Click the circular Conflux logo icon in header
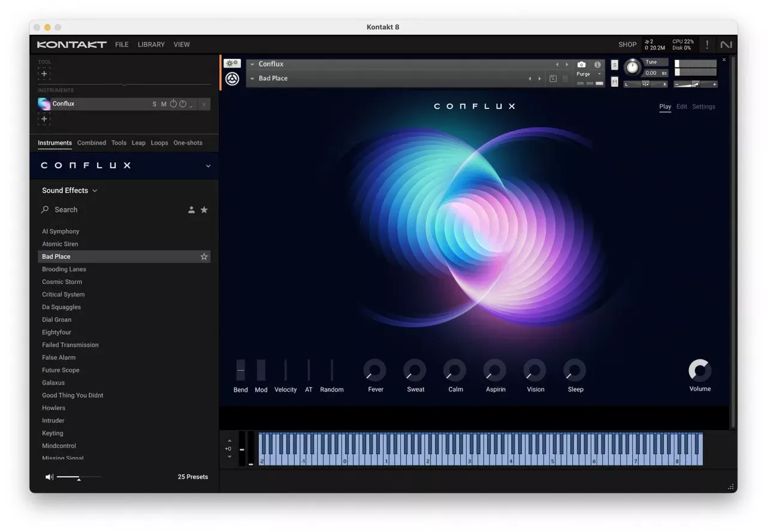 (232, 78)
